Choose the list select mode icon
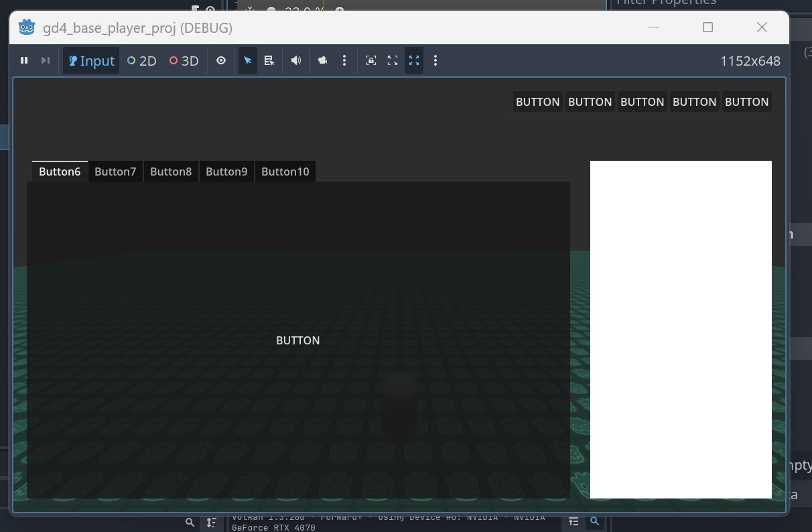The width and height of the screenshot is (812, 532). pyautogui.click(x=269, y=60)
